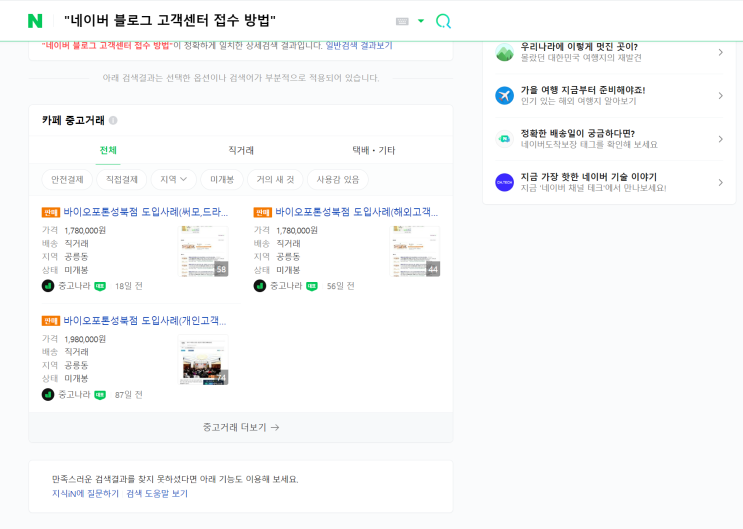Expand the search autocomplete dropdown arrow
This screenshot has height=529, width=743.
421,21
